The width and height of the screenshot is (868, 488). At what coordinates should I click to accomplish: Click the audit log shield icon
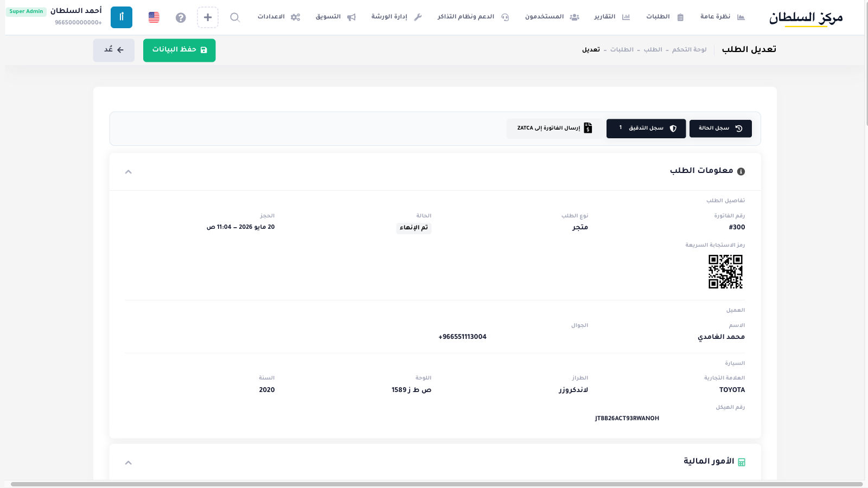[x=673, y=129]
